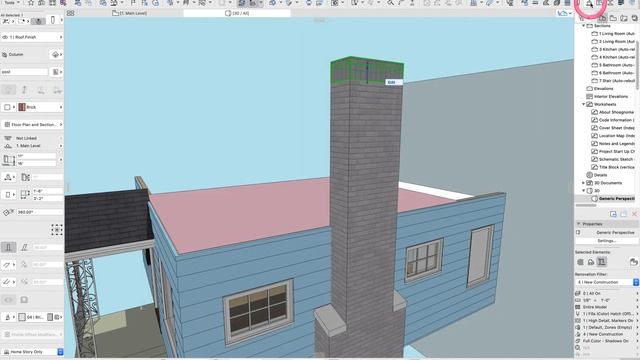Click the Entire Model structure display option
Screen dimensions: 640x360
607,307
